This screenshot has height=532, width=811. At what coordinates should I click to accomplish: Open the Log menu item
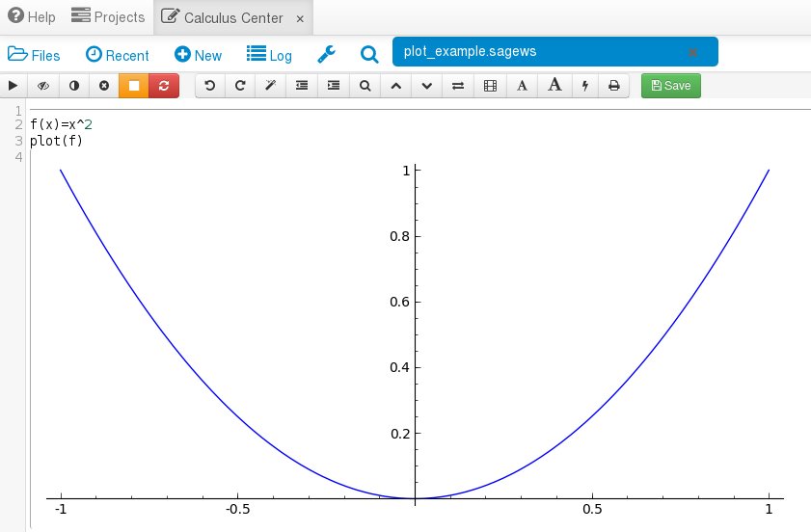coord(269,55)
